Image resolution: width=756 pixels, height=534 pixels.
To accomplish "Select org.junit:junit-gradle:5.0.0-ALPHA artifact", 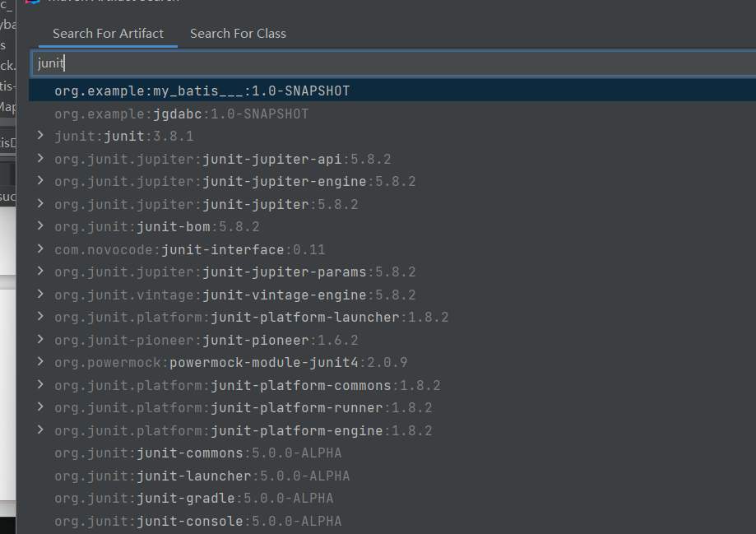I will [x=194, y=499].
